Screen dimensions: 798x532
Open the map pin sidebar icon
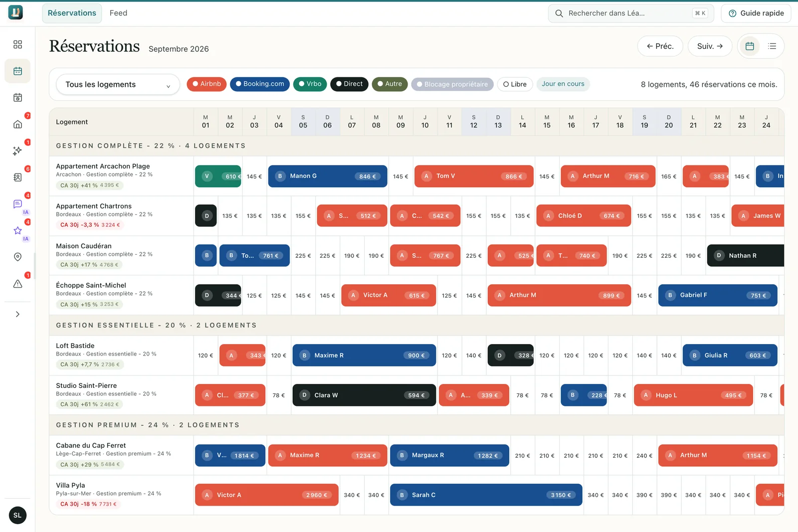pos(17,257)
